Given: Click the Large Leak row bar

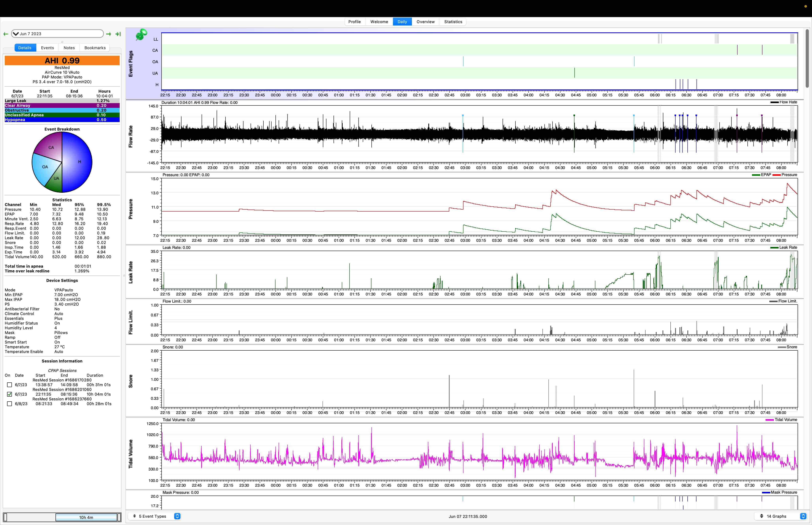Looking at the screenshot, I should [62, 101].
